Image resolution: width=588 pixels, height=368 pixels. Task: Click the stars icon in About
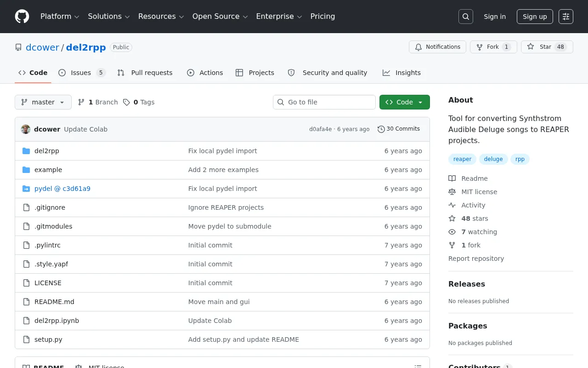coord(452,218)
